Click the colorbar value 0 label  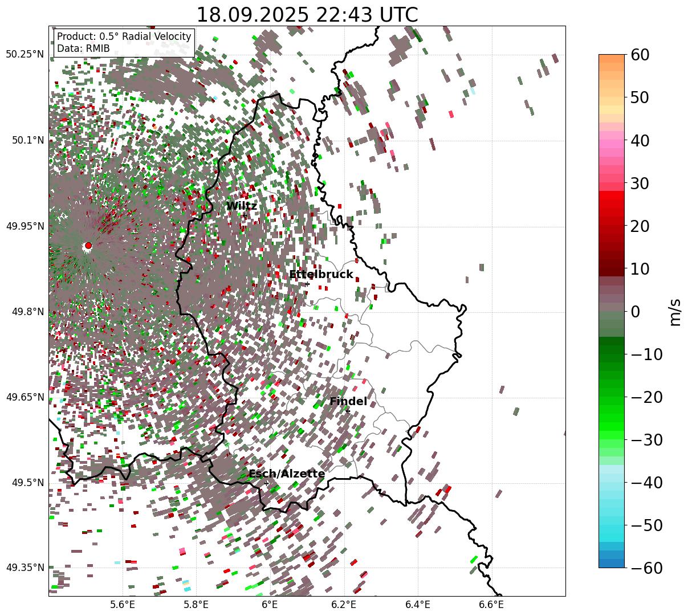635,311
